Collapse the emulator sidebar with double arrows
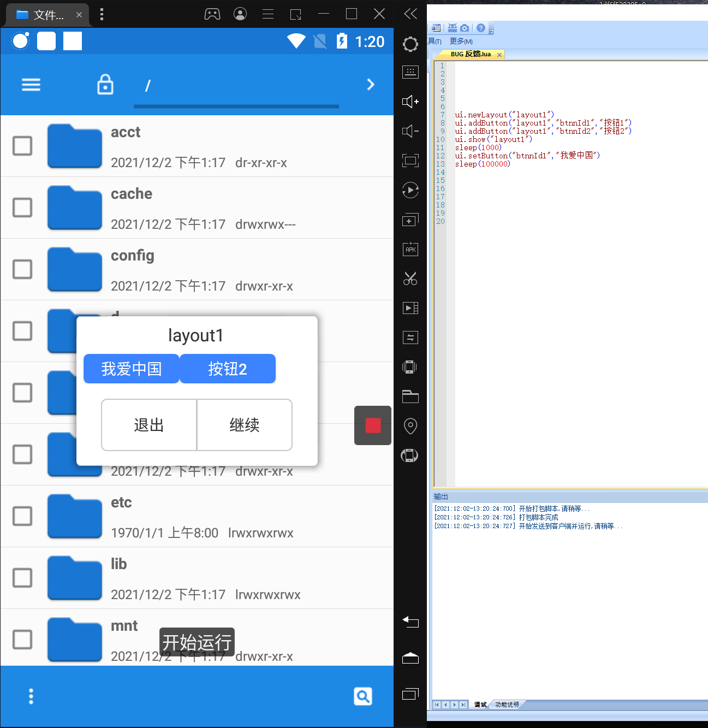The image size is (708, 728). pos(410,14)
